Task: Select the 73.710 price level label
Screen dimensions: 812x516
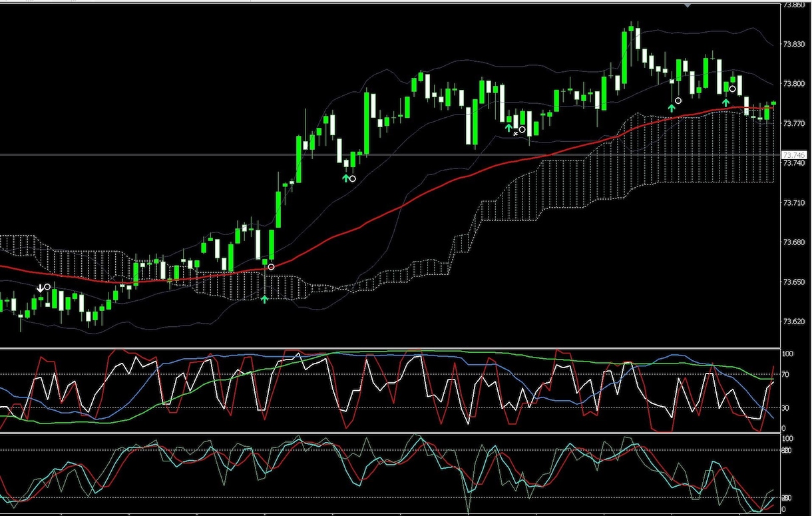Action: [x=793, y=202]
